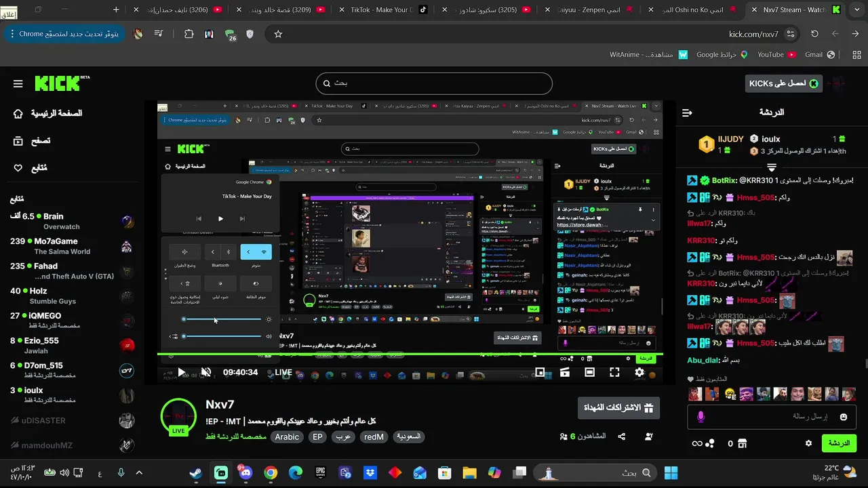Open Fahad channel in sidebar
The width and height of the screenshot is (868, 488).
pos(73,271)
